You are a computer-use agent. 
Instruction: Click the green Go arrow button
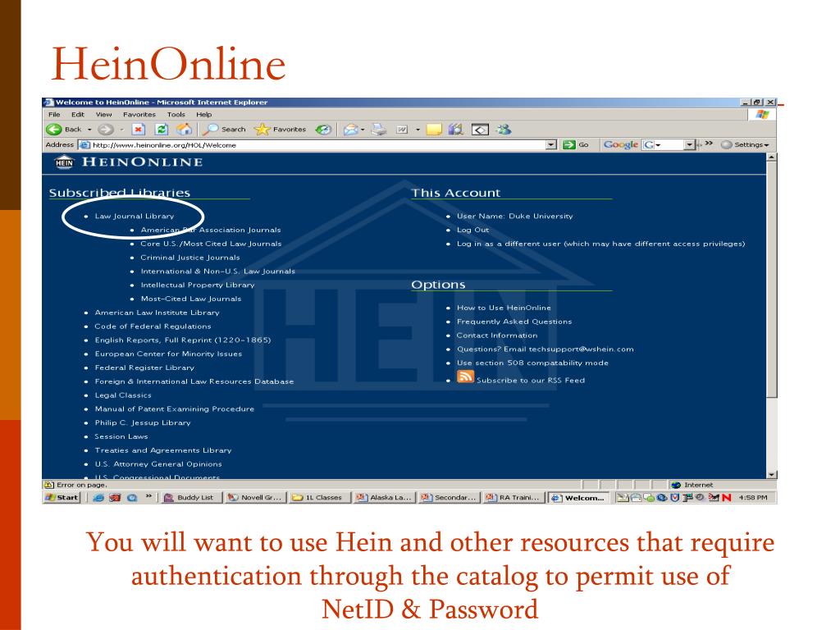coord(569,144)
